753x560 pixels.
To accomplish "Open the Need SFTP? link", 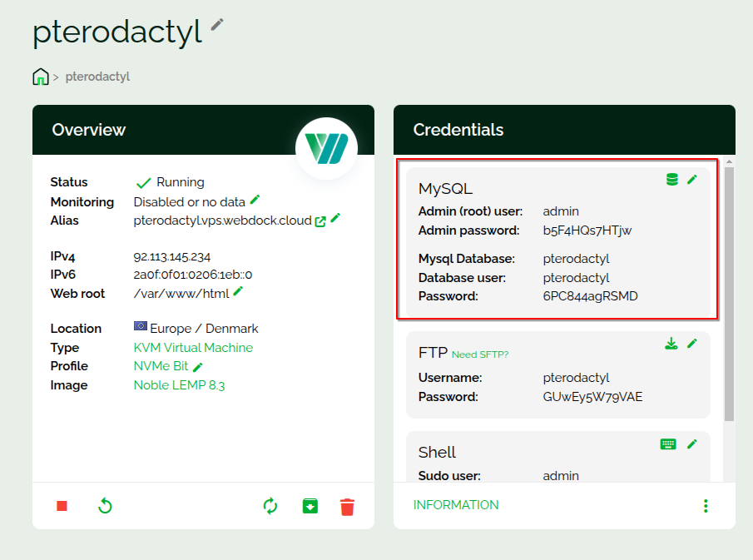I will coord(480,354).
